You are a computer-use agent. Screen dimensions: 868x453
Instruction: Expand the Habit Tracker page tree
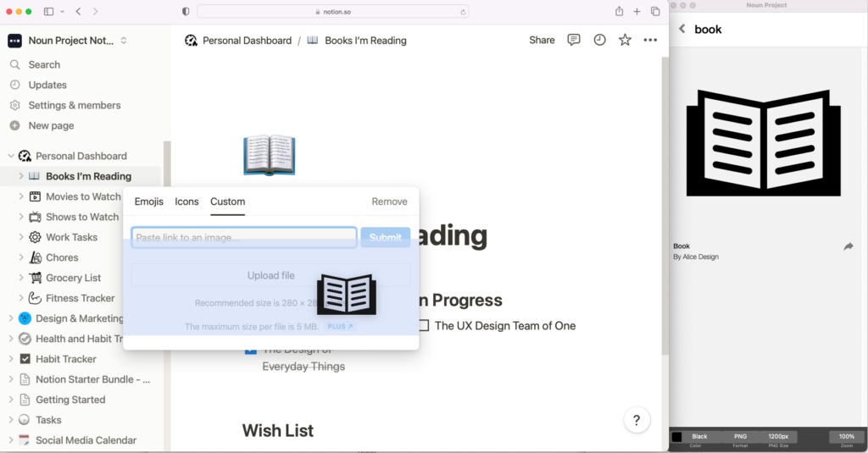click(10, 359)
